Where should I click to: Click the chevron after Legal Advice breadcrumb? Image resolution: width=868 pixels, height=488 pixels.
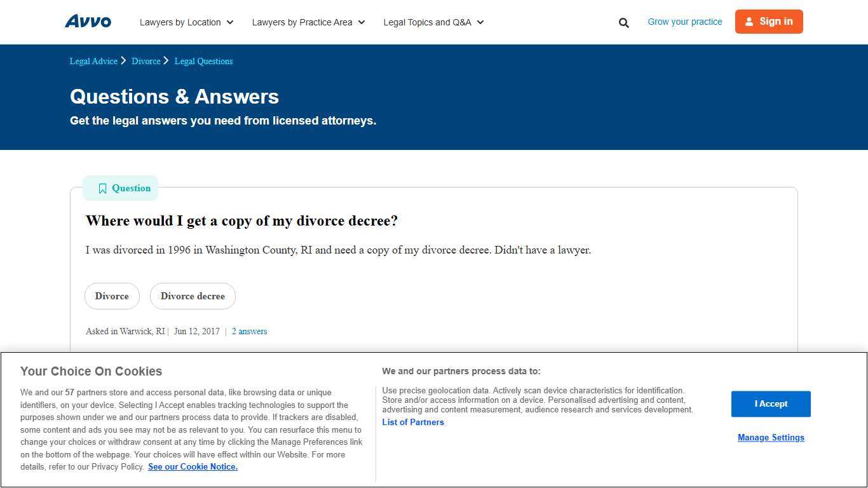click(x=123, y=60)
